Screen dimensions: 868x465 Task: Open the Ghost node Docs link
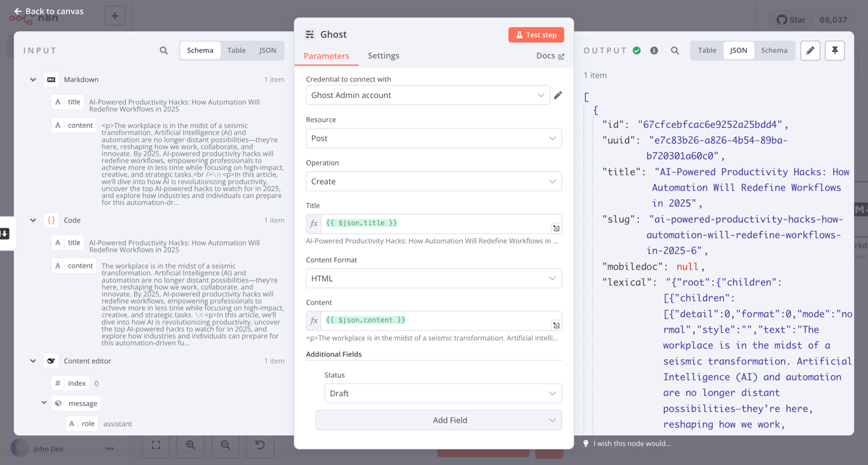550,55
